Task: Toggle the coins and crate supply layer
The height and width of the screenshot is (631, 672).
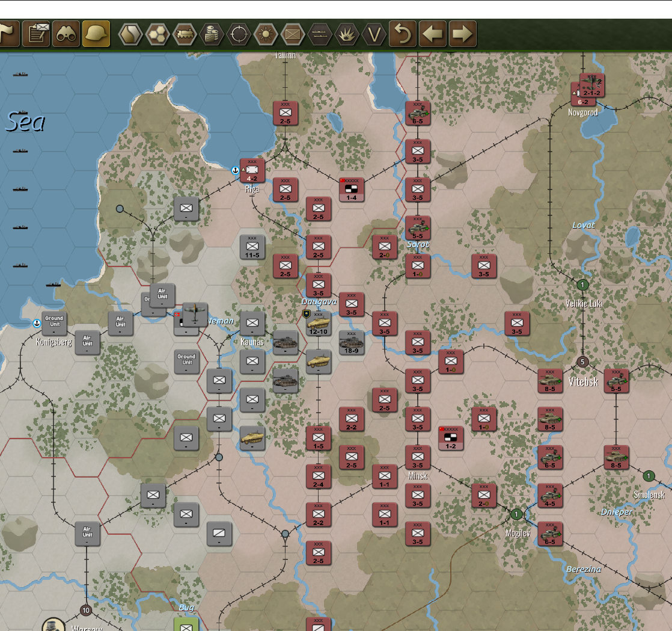Action: (x=212, y=34)
